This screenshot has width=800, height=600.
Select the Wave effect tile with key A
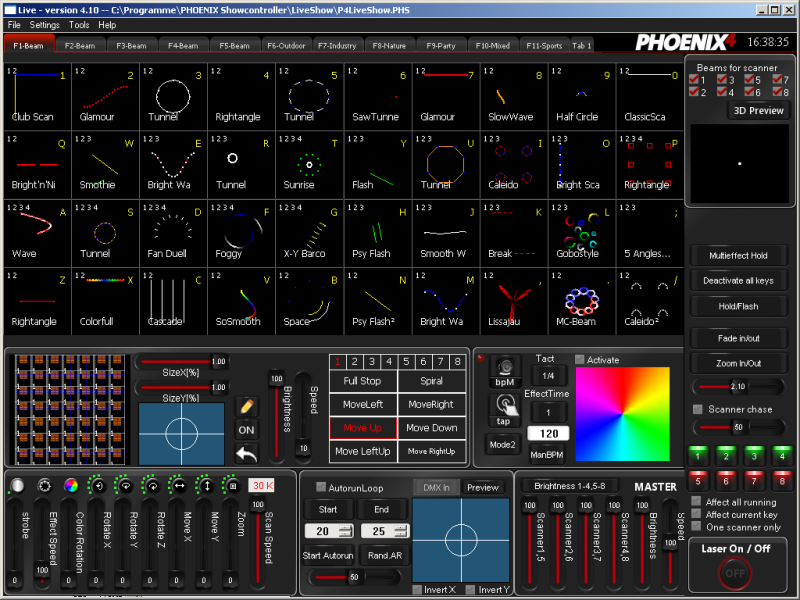pyautogui.click(x=37, y=233)
